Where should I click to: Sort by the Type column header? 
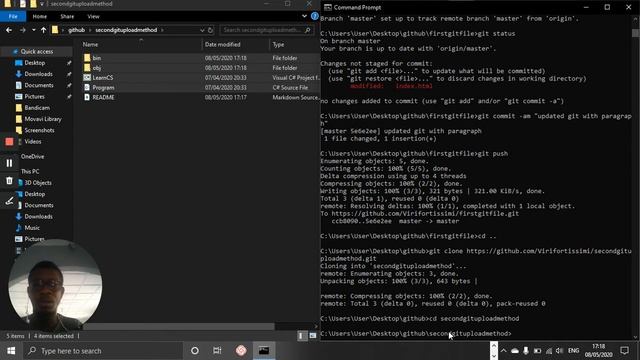tap(278, 44)
